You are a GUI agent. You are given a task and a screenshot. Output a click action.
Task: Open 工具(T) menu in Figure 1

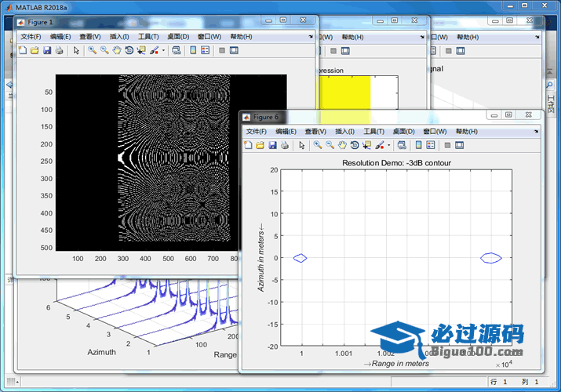(x=148, y=36)
